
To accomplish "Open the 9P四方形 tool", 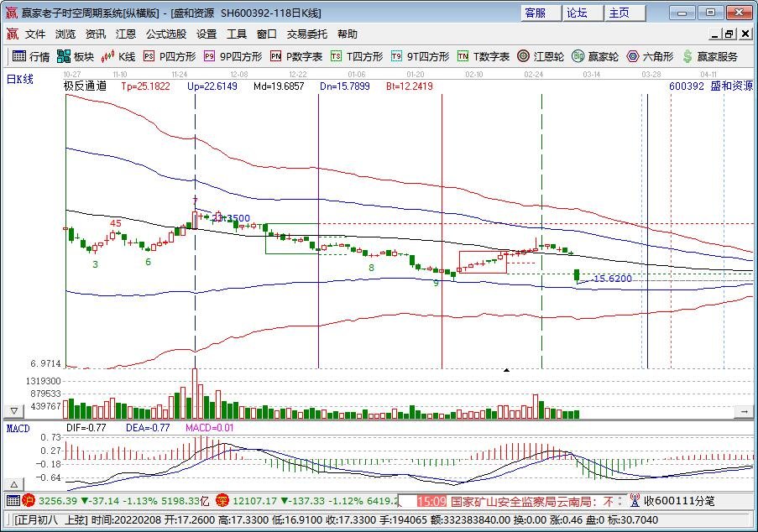I will [233, 56].
